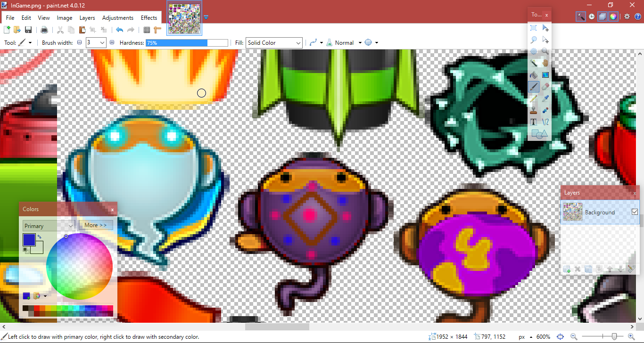Open the Primary color selector dropdown

pos(49,226)
